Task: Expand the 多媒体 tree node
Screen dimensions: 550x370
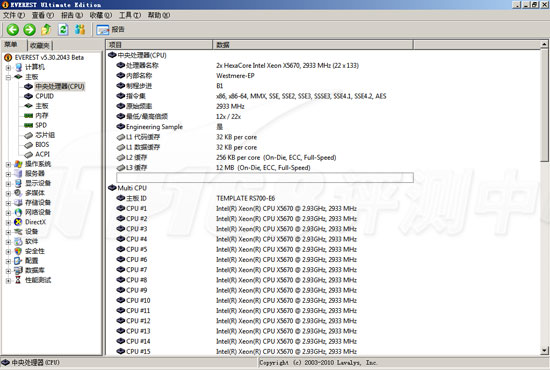Action: pos(8,193)
